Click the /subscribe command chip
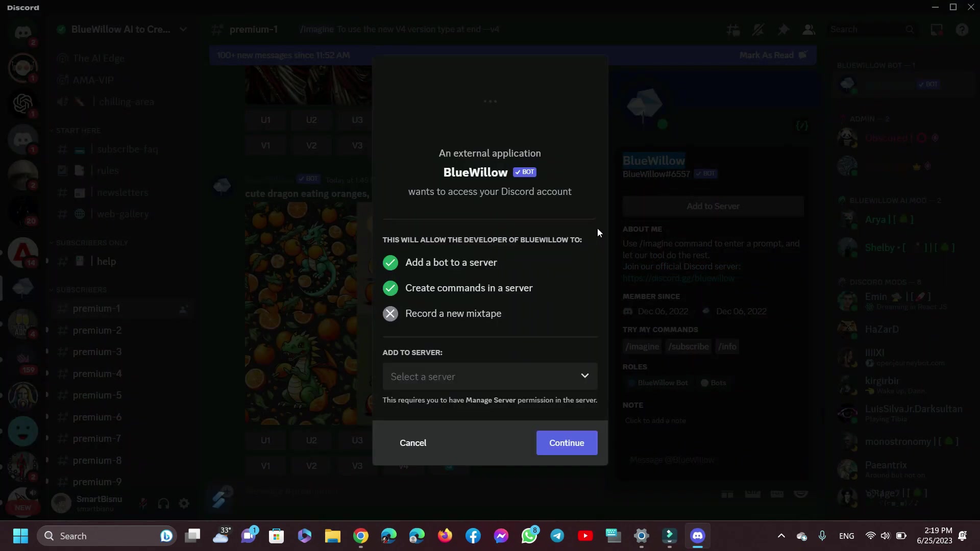Image resolution: width=980 pixels, height=551 pixels. click(688, 346)
